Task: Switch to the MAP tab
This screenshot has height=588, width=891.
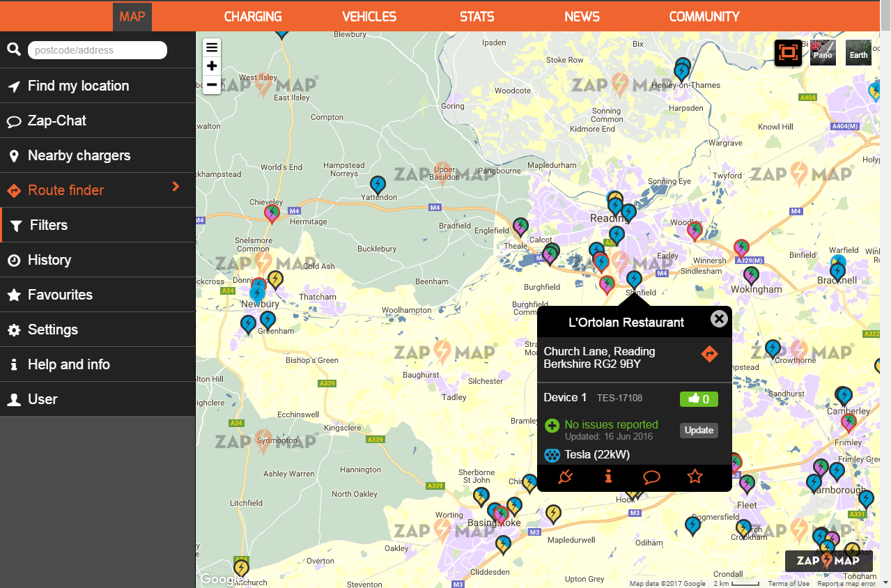Action: click(x=132, y=17)
